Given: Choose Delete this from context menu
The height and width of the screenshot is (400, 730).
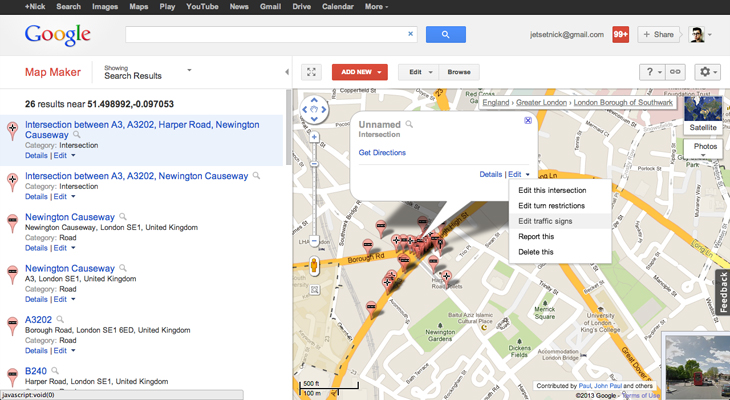Looking at the screenshot, I should [x=536, y=252].
